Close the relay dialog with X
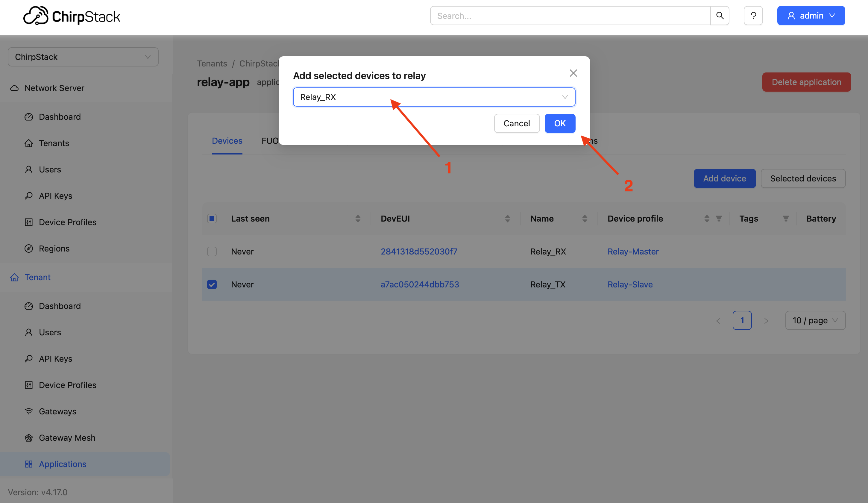This screenshot has width=868, height=503. (573, 73)
